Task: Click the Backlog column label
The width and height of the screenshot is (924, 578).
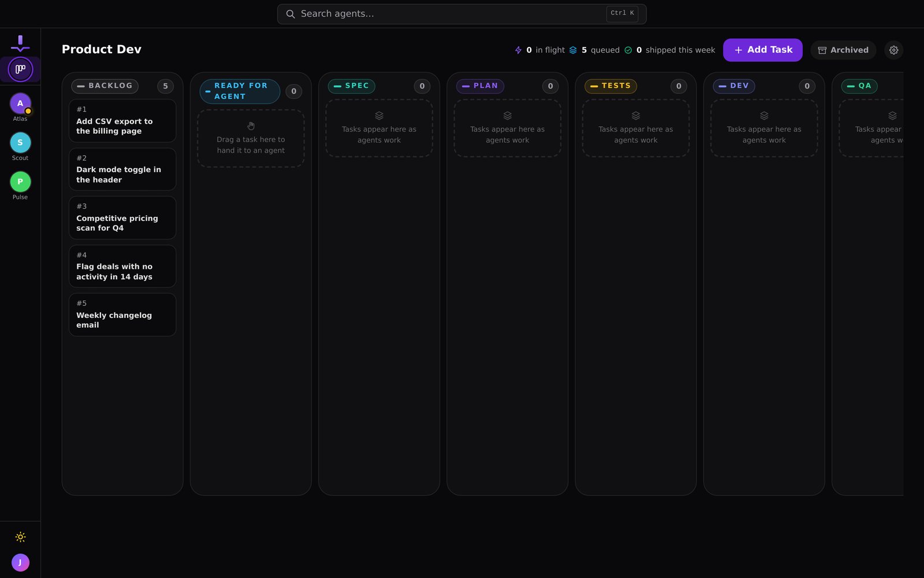Action: click(x=105, y=86)
